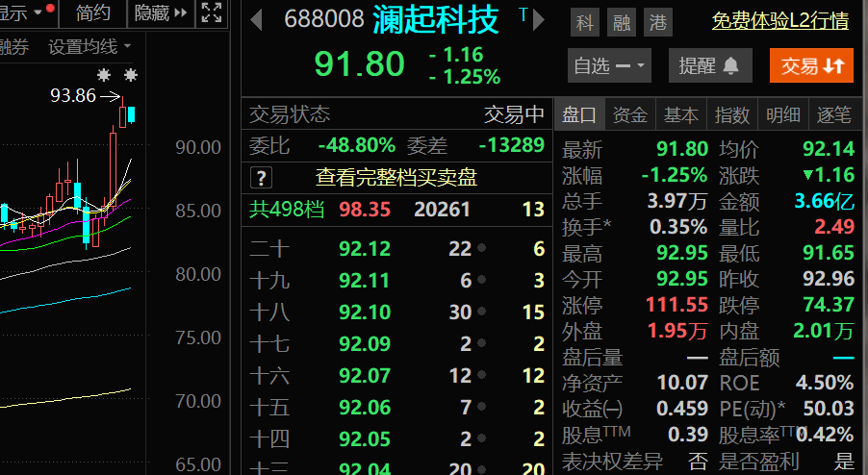Click level 十五 price 92.06
Viewport: 868px width, 475px height.
tap(365, 408)
